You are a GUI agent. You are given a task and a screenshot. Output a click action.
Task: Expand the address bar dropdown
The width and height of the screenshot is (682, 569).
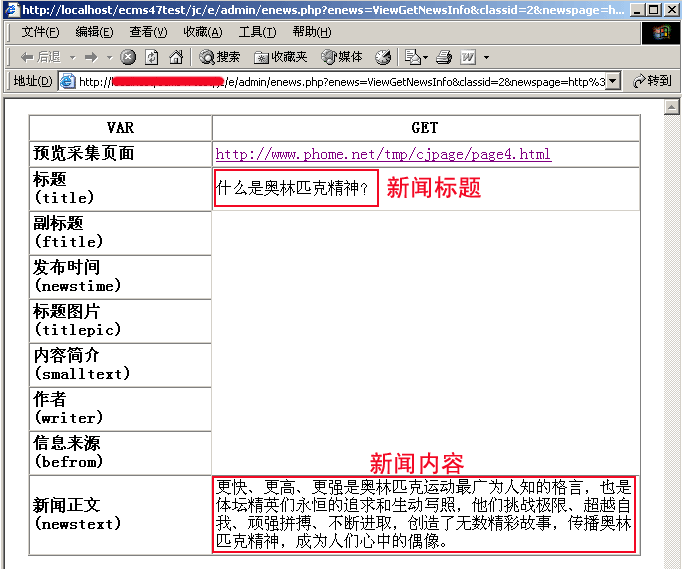[613, 81]
